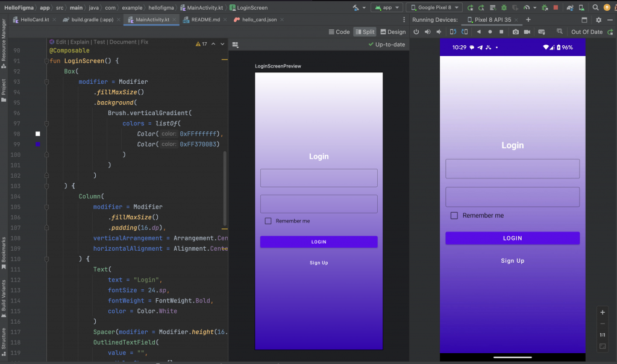This screenshot has width=617, height=364.
Task: Click the green Debug bug icon
Action: [x=504, y=7]
